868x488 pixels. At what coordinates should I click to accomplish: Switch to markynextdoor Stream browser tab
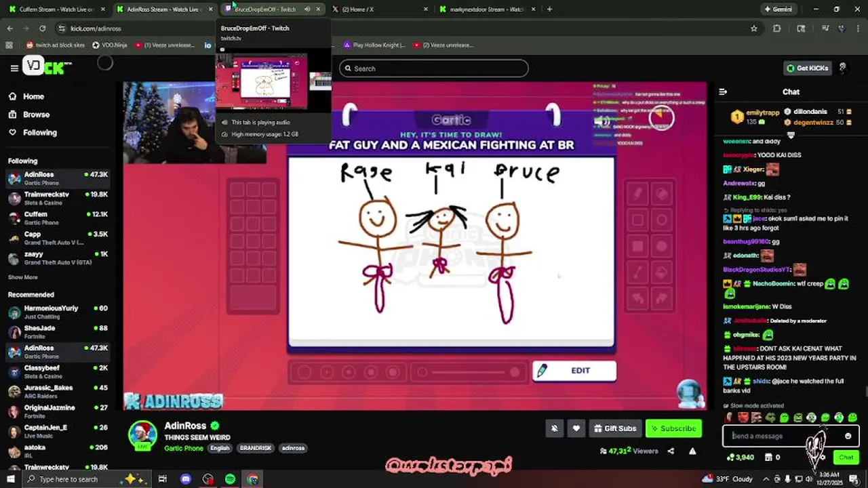coord(487,9)
